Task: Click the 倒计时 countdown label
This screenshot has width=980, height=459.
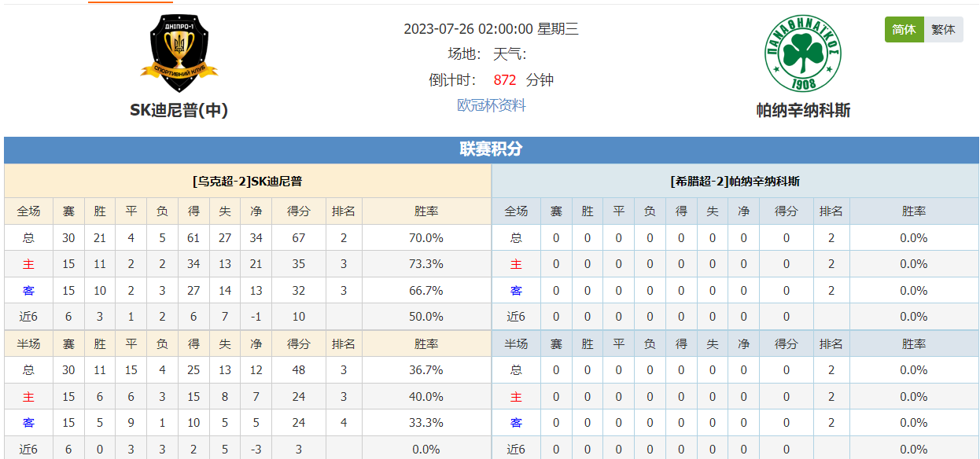Action: click(453, 80)
